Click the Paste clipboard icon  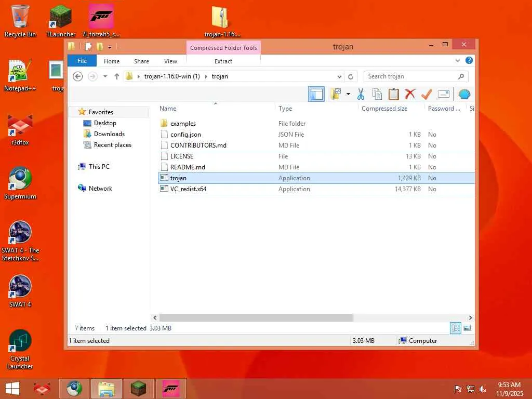click(394, 95)
